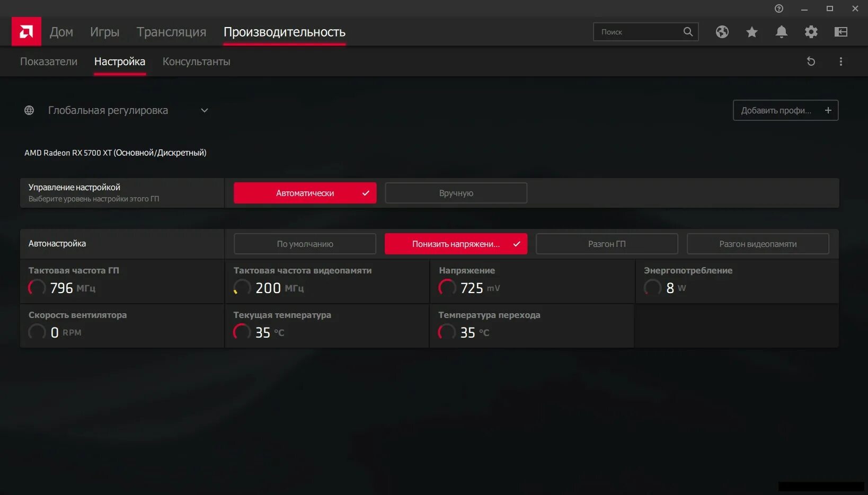Select Понизить напряжение auto-tuning option
Screen dimensions: 868x495
click(x=456, y=244)
